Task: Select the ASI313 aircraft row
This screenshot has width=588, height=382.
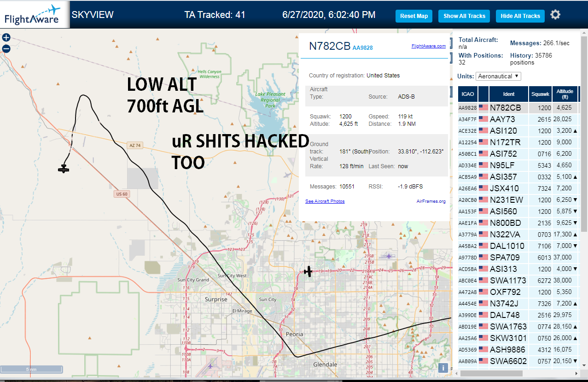Action: tap(518, 269)
